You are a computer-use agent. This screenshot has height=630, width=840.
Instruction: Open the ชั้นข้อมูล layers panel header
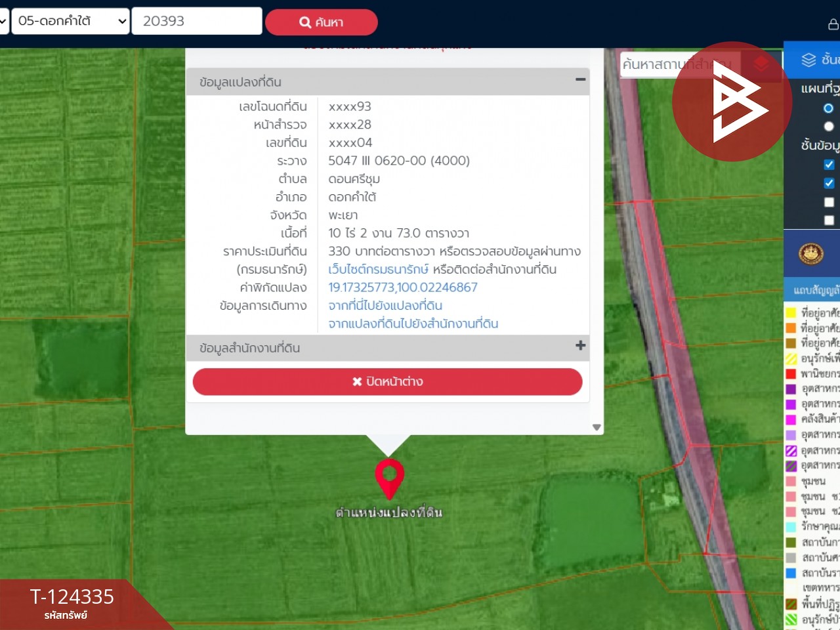pos(828,60)
